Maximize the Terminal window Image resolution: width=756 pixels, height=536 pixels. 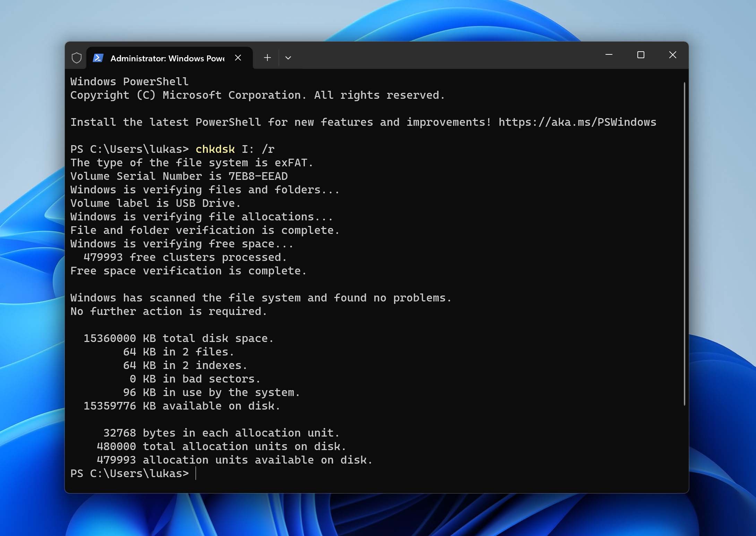[x=641, y=55]
